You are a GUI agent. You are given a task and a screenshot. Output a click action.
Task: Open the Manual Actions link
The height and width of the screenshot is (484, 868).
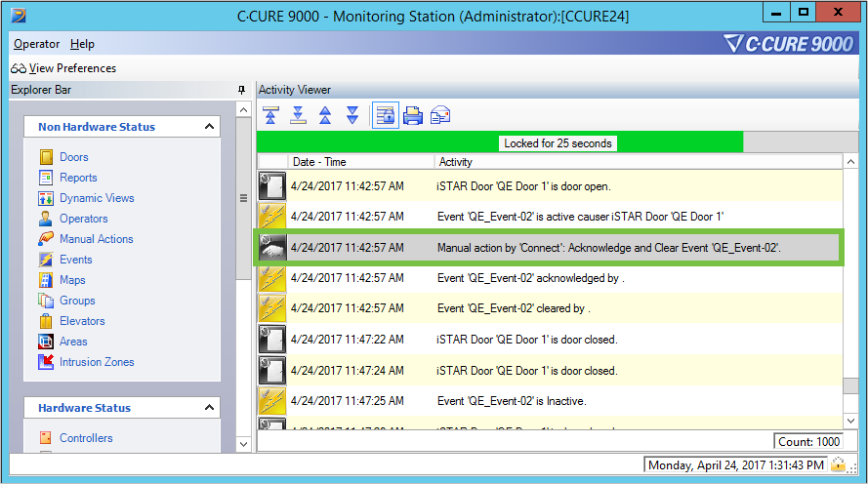point(96,239)
